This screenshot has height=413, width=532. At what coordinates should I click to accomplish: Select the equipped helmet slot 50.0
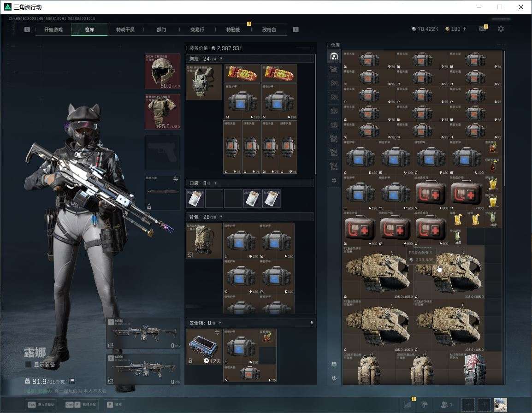(163, 71)
